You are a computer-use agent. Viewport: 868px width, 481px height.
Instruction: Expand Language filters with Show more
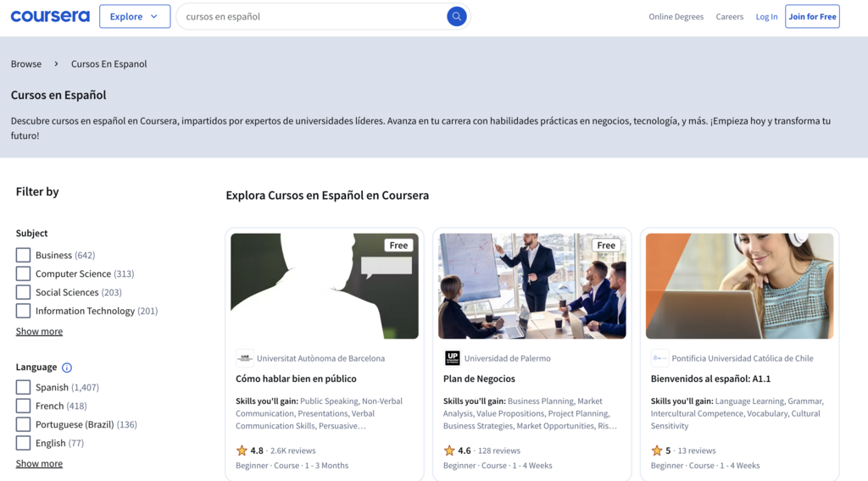point(39,463)
